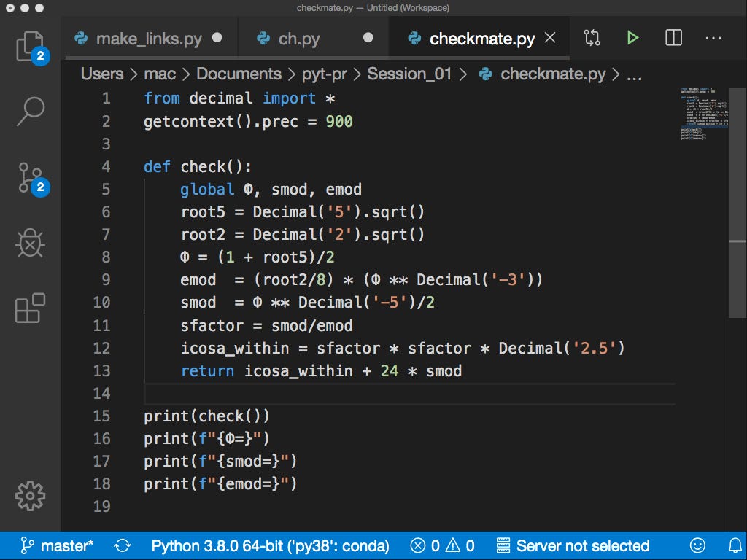747x560 pixels.
Task: Click the Synchronize Changes status icon
Action: (x=123, y=545)
